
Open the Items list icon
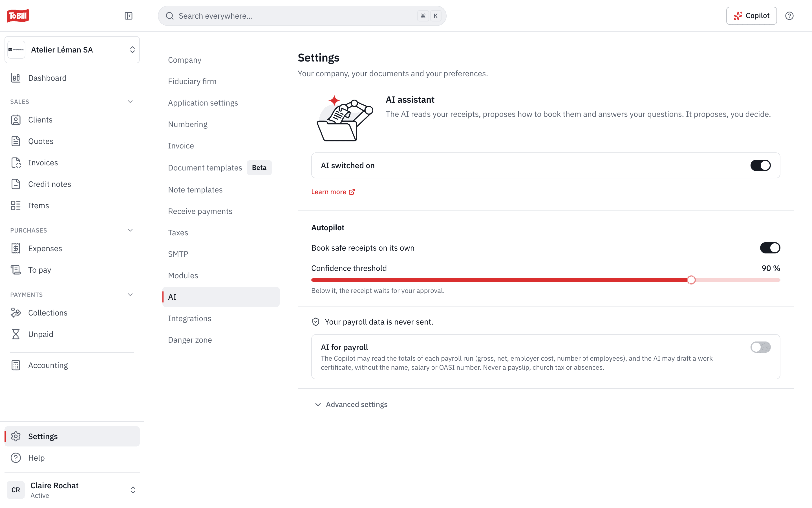pyautogui.click(x=16, y=206)
